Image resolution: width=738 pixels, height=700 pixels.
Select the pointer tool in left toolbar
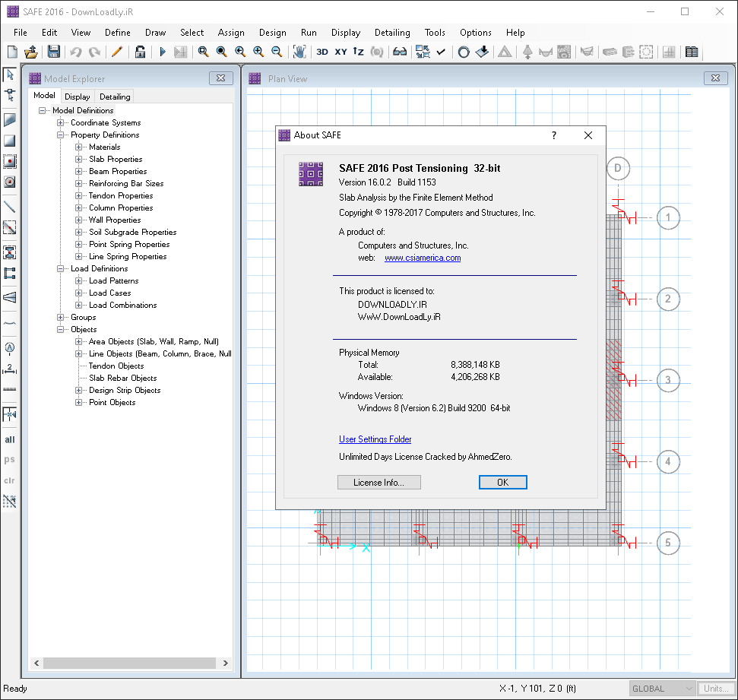click(x=9, y=74)
